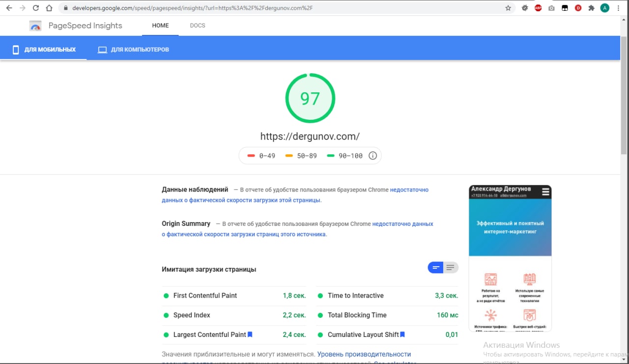Click the https://dergunov.com/ URL text
This screenshot has height=364, width=629.
point(310,136)
